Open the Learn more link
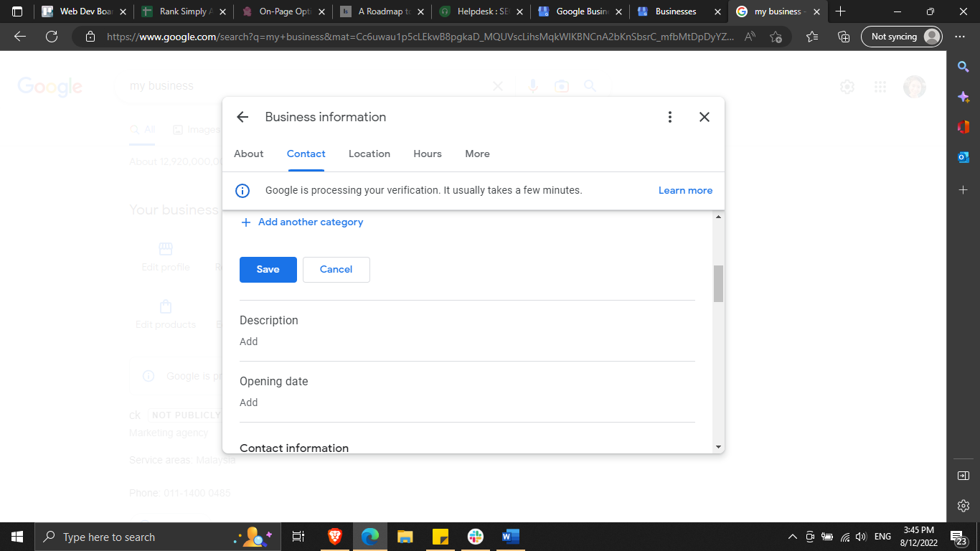The image size is (980, 551). pyautogui.click(x=685, y=191)
